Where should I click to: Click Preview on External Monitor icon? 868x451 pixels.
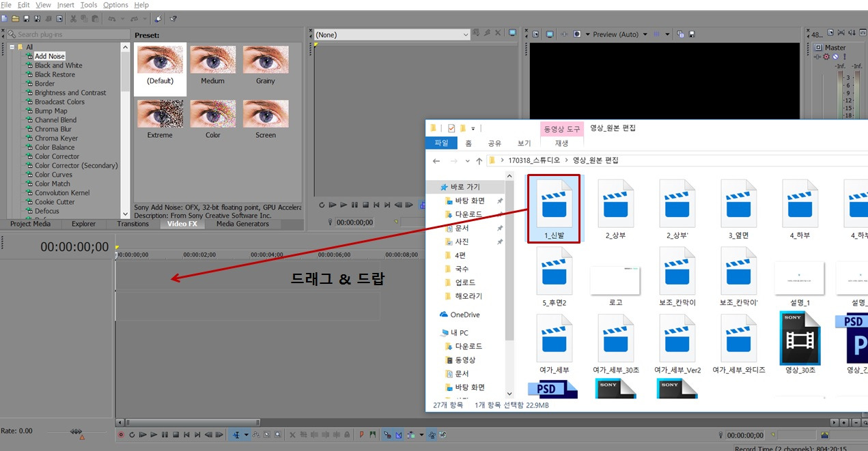(550, 34)
